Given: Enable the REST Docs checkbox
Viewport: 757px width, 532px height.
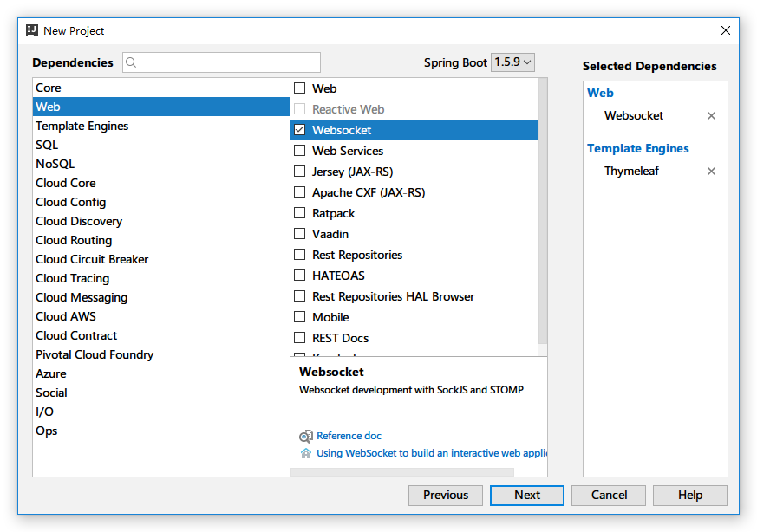Looking at the screenshot, I should [300, 338].
